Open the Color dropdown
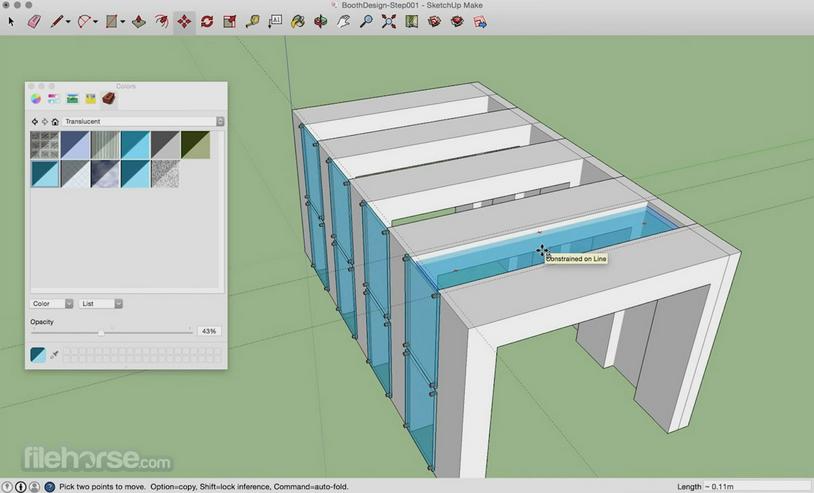 coord(51,304)
